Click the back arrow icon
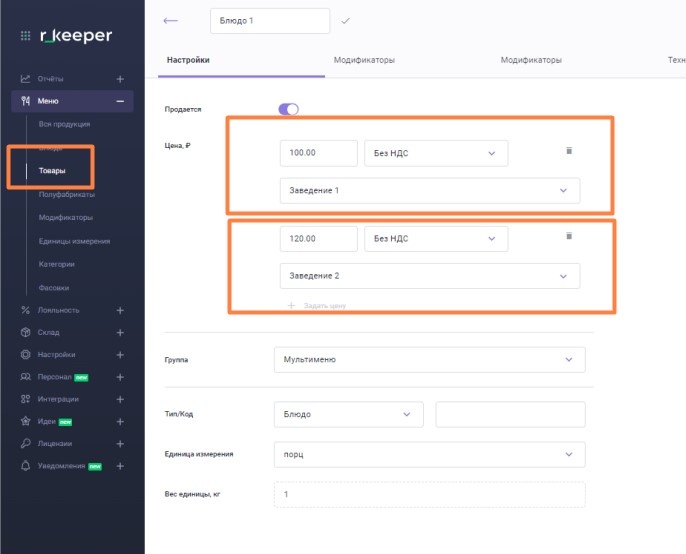 pyautogui.click(x=170, y=21)
